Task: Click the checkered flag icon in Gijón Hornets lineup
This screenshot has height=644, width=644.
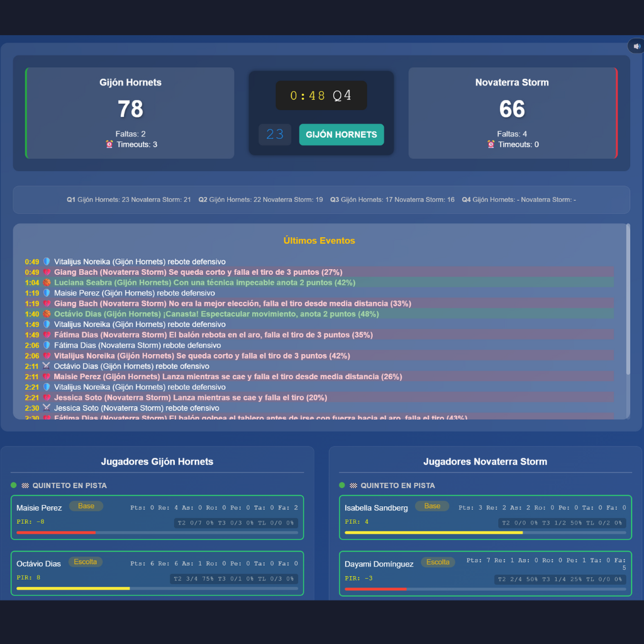Action: coord(25,486)
